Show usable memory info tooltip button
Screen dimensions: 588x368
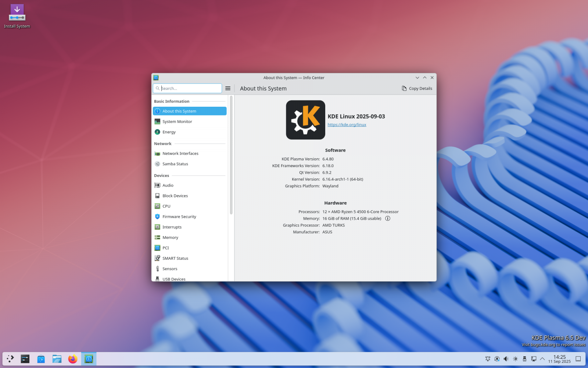point(388,218)
